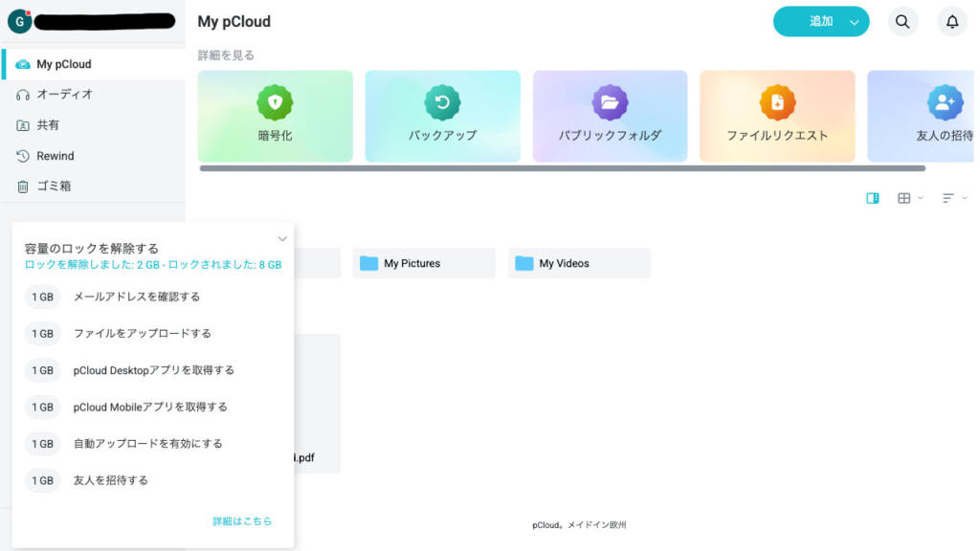Screen dimensions: 980x551
Task: Click the My pCloud cloud icon
Action: pos(23,64)
